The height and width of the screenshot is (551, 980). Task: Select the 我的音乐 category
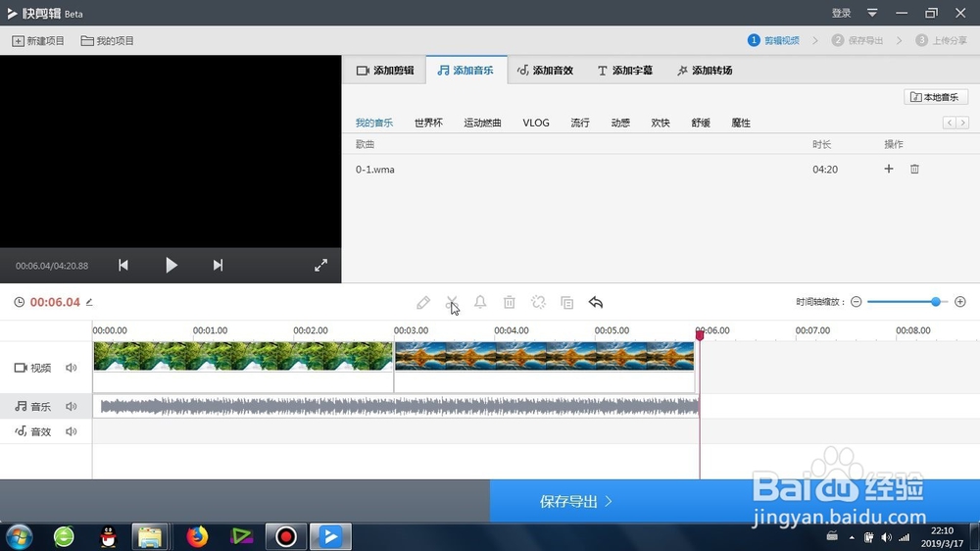coord(373,123)
